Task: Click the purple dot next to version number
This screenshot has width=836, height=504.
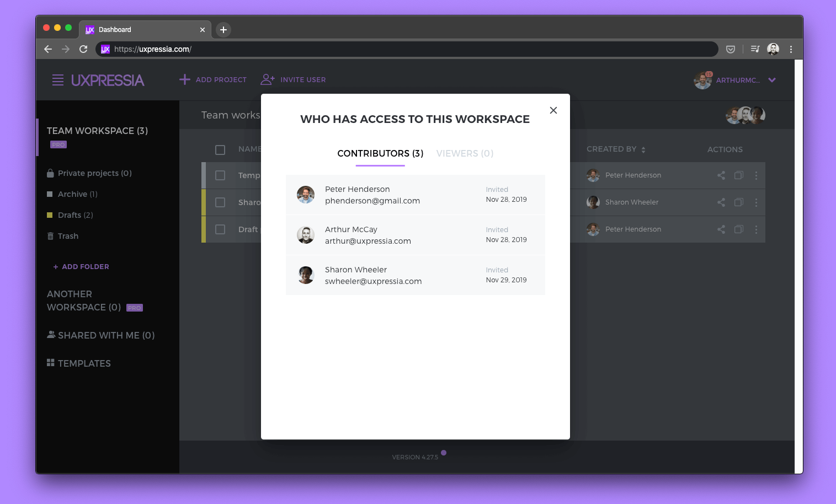Action: [x=444, y=453]
